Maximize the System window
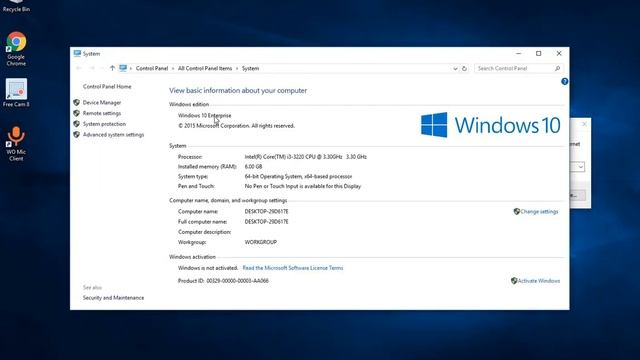Image resolution: width=640 pixels, height=360 pixels. (538, 53)
